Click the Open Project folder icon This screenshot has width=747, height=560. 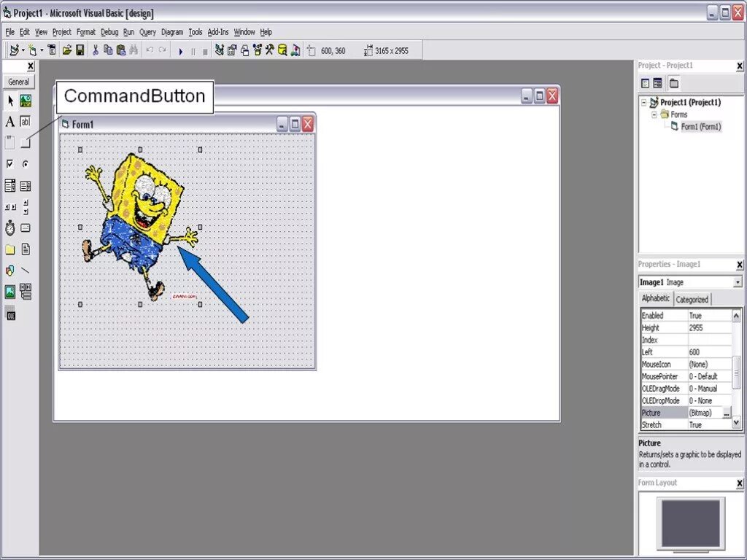67,50
